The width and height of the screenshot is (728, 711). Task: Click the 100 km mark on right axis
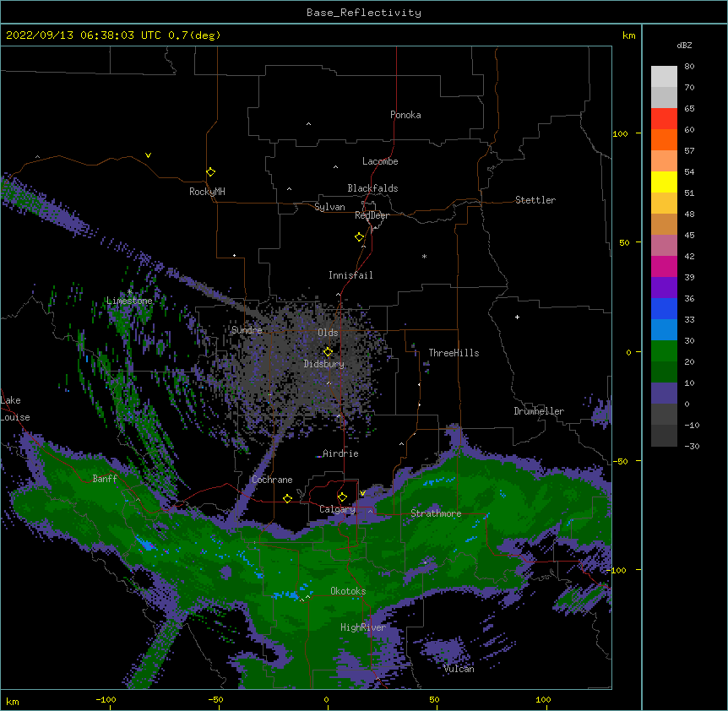point(620,133)
